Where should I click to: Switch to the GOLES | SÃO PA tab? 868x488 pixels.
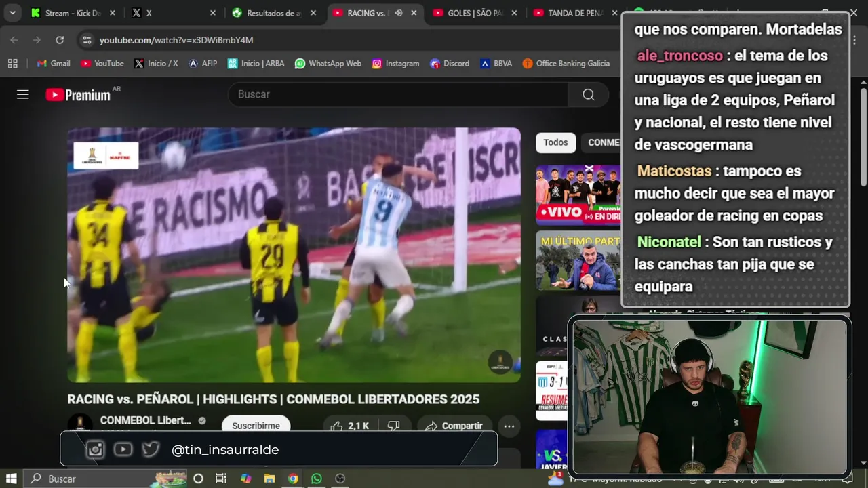click(x=475, y=13)
